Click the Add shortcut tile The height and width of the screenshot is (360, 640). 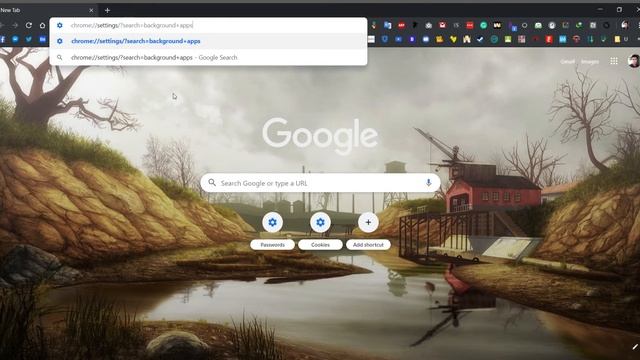(368, 230)
